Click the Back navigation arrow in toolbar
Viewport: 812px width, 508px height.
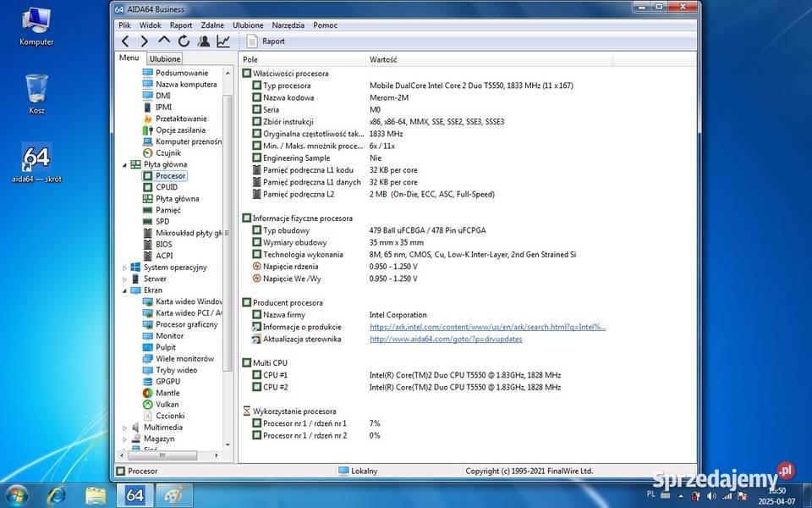[x=125, y=41]
